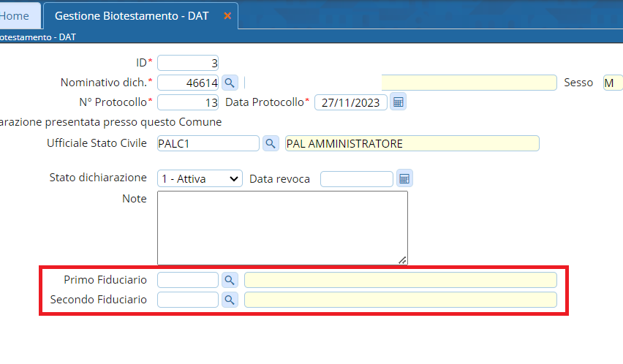Expand the Stato dichiarazione dropdown
The image size is (623, 364).
tap(200, 179)
